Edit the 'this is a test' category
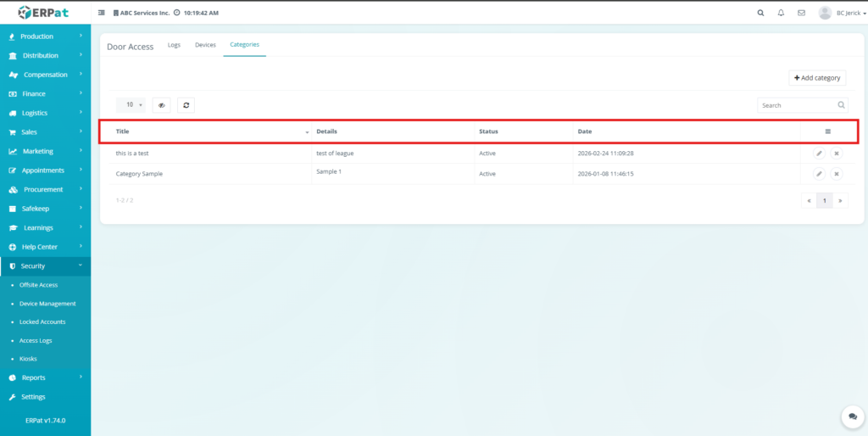Screen dimensions: 868x436 click(x=819, y=154)
